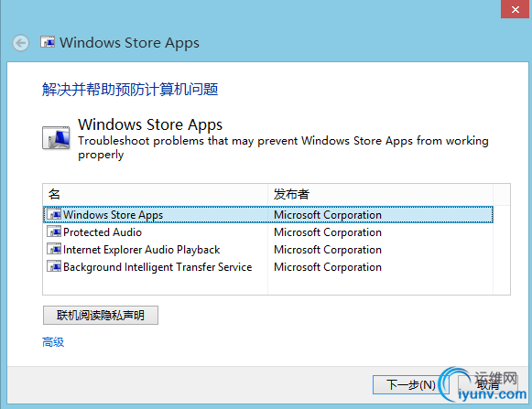
Task: Click the 下一步(N) next button
Action: coord(410,385)
